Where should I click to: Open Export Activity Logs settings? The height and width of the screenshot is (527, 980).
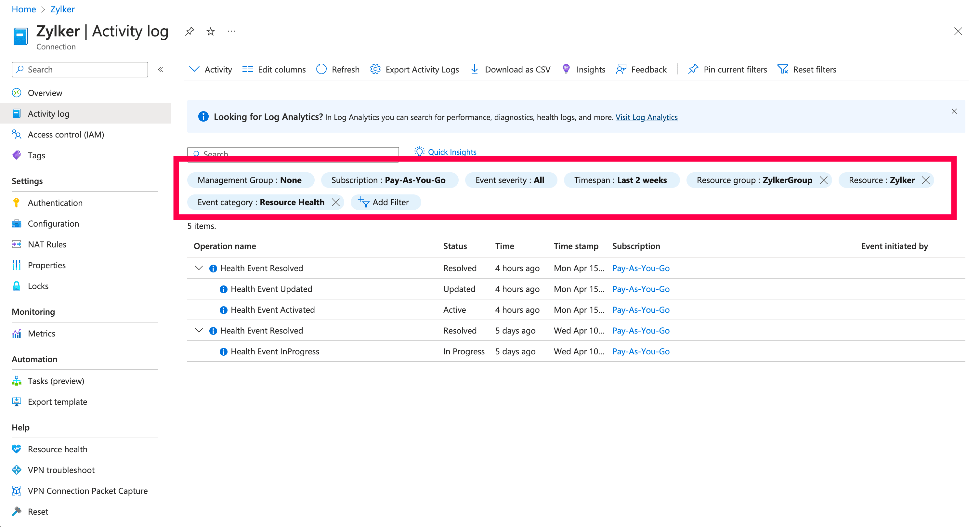pyautogui.click(x=415, y=69)
